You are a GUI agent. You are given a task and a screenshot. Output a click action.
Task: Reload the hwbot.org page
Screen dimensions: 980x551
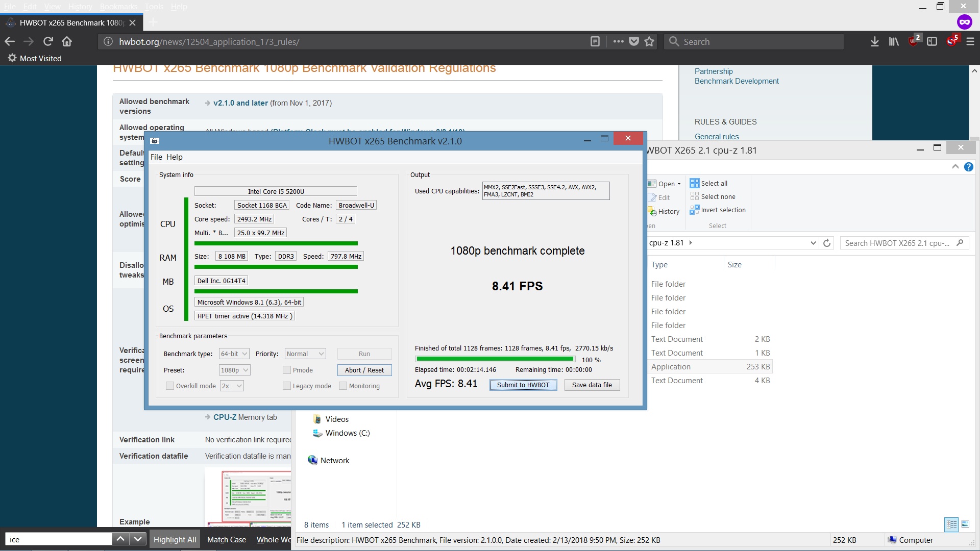click(x=48, y=41)
